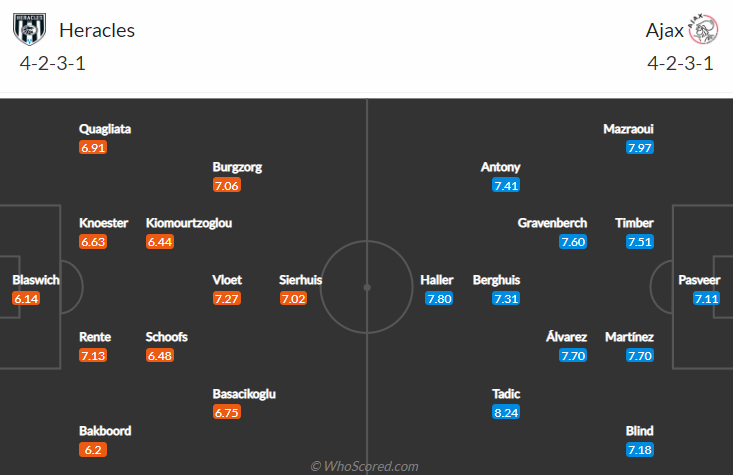Select player Vloet on the pitch
Viewport: 733px width, 475px height.
(227, 280)
